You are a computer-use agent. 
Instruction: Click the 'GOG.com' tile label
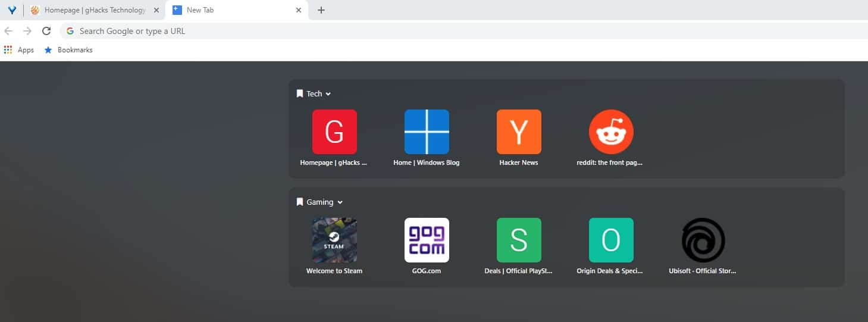pos(427,271)
